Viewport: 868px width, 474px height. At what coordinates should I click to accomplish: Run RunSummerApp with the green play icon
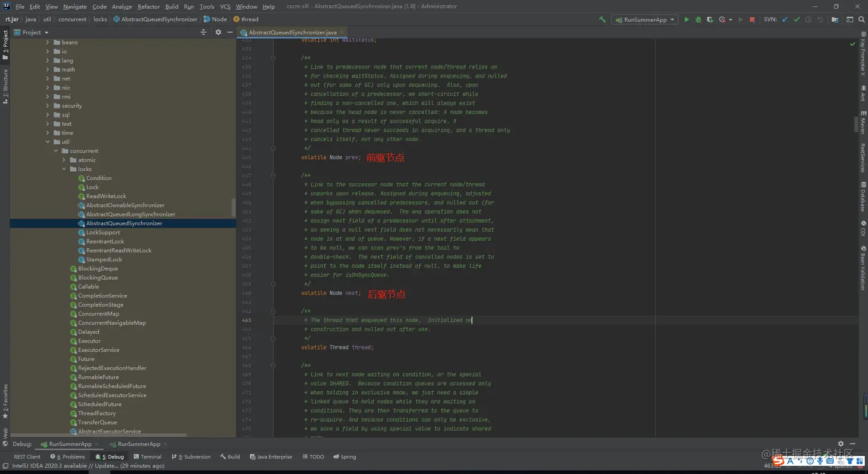(687, 20)
